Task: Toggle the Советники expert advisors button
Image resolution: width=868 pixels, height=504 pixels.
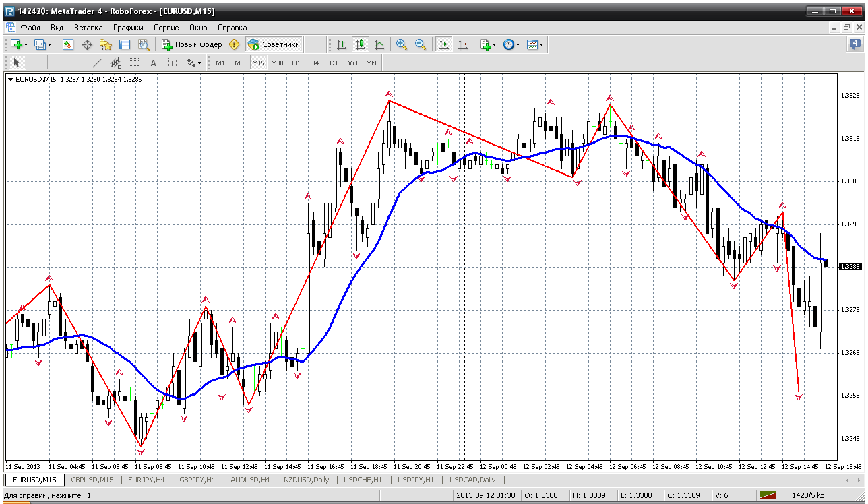Action: (274, 44)
